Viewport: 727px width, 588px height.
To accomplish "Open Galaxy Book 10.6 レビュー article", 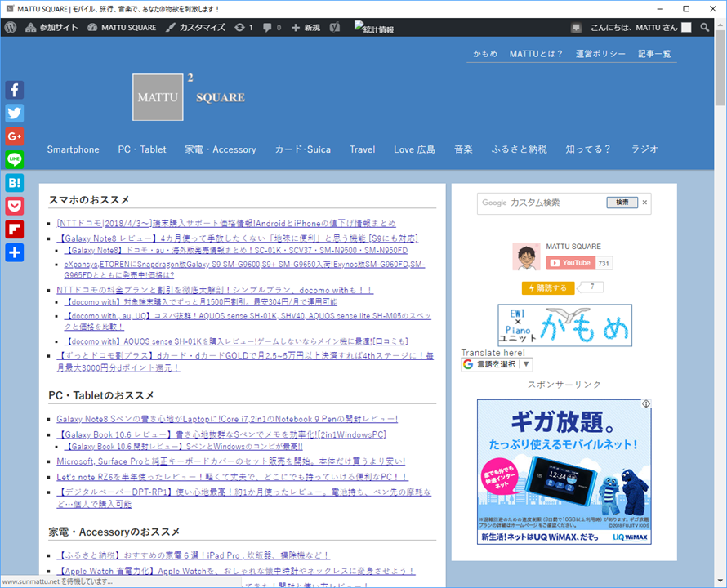I will point(221,434).
